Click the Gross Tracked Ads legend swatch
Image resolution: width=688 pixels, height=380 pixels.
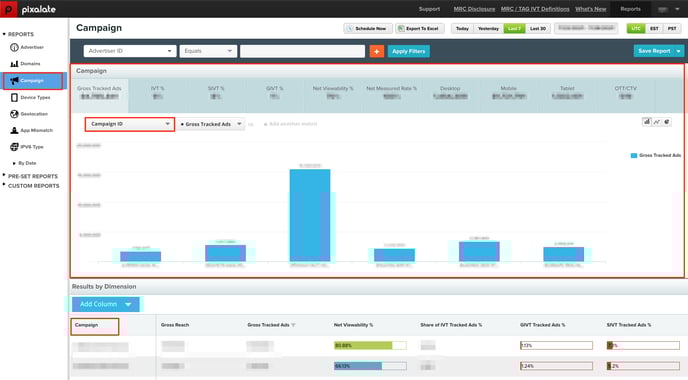[634, 155]
